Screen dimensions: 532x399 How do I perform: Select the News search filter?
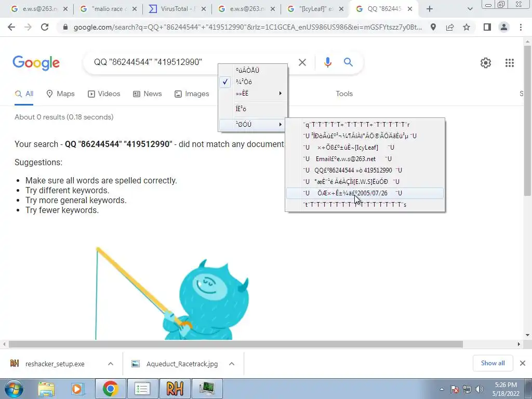[x=147, y=94]
